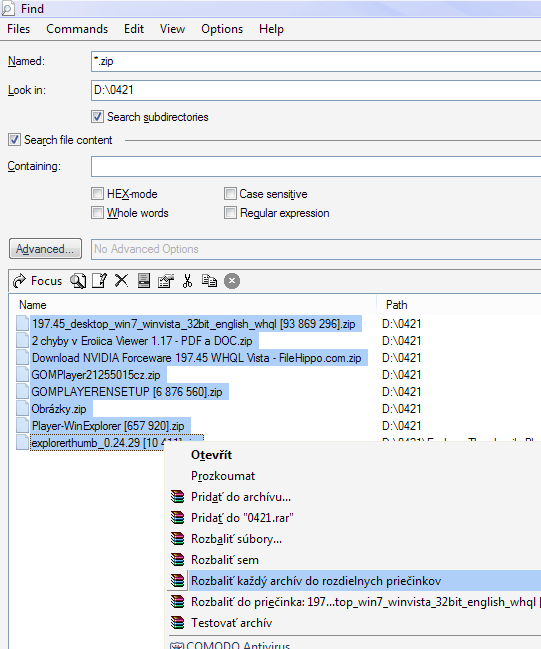This screenshot has height=649, width=541.
Task: Click WinRAR icon beside Rozbaliť súbory
Action: point(178,539)
